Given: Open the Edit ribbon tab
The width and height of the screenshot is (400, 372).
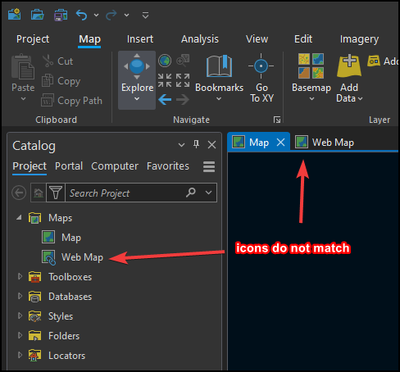Looking at the screenshot, I should coord(303,39).
